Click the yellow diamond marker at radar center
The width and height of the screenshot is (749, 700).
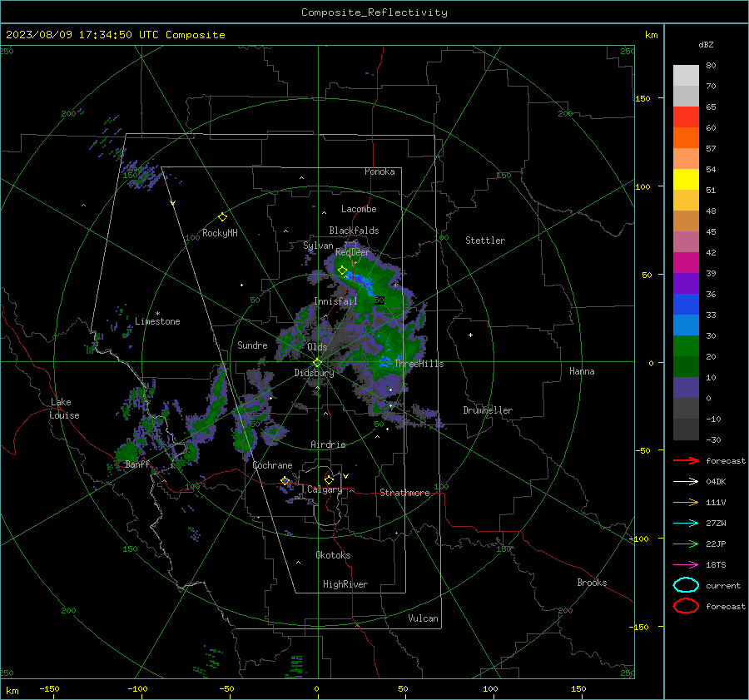tap(317, 363)
